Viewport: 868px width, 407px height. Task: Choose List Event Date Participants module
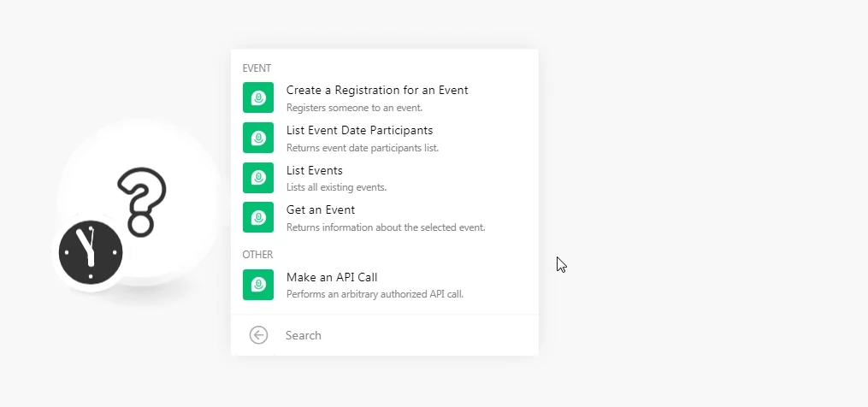(385, 138)
